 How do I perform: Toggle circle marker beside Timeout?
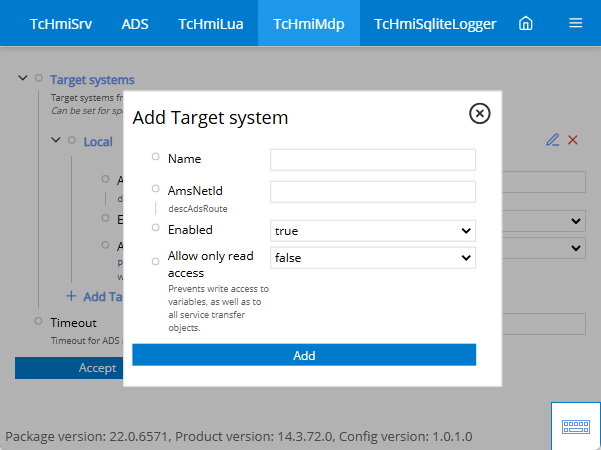[38, 321]
